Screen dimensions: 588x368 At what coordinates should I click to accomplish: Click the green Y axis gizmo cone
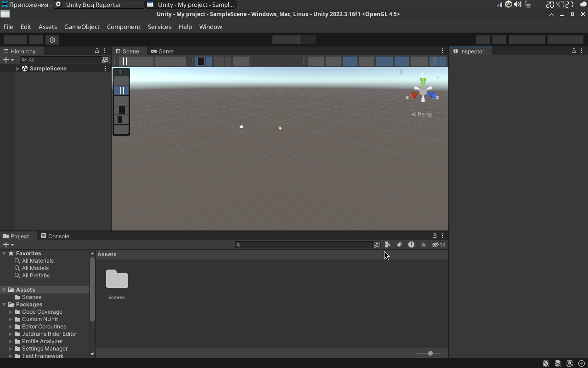(423, 82)
